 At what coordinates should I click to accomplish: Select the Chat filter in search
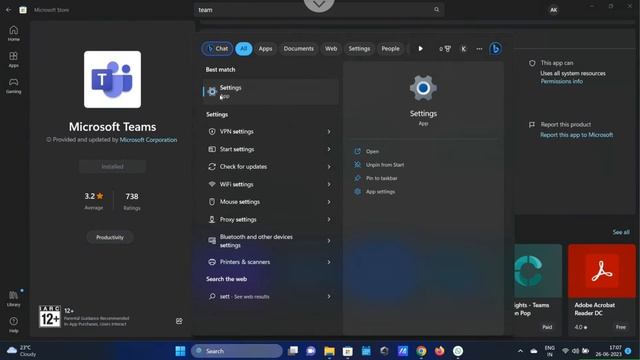(217, 49)
